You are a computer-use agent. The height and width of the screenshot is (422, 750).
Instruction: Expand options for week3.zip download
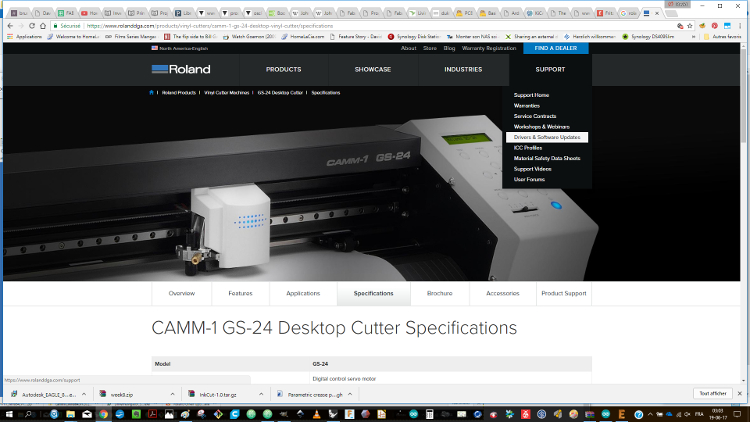pos(172,394)
